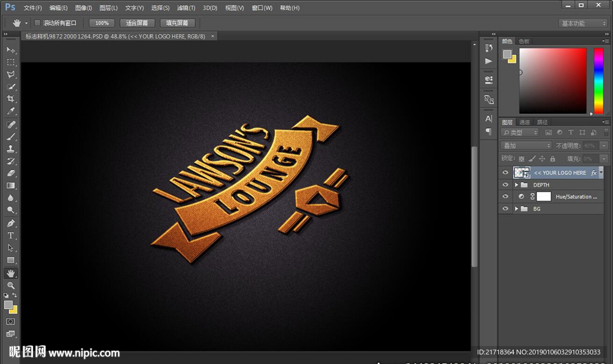Image resolution: width=613 pixels, height=364 pixels.
Task: Toggle lock image pixels brush icon
Action: coord(532,159)
